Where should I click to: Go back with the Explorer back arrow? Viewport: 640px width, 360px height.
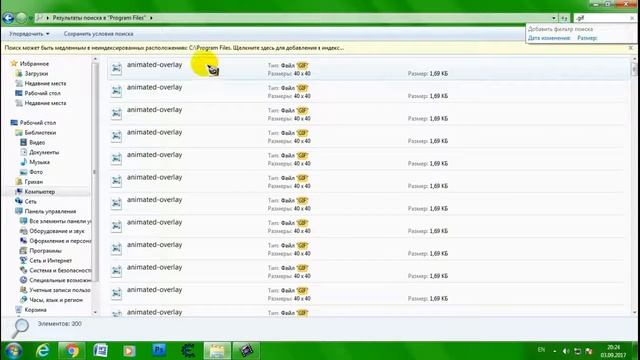point(8,18)
